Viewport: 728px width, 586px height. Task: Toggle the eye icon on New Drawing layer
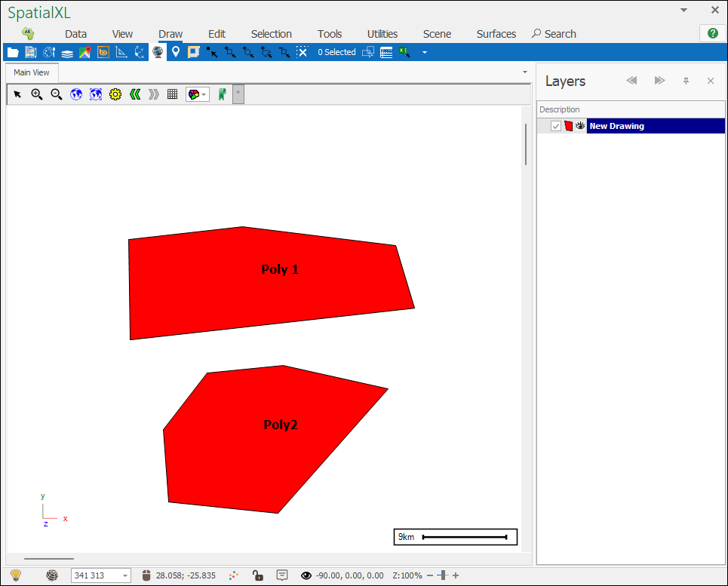(x=580, y=126)
